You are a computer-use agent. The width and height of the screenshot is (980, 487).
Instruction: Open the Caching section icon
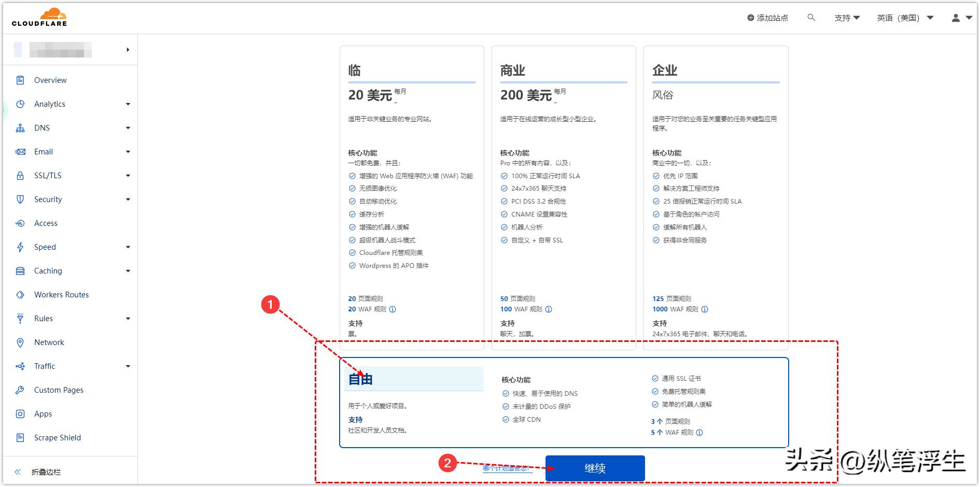coord(20,270)
